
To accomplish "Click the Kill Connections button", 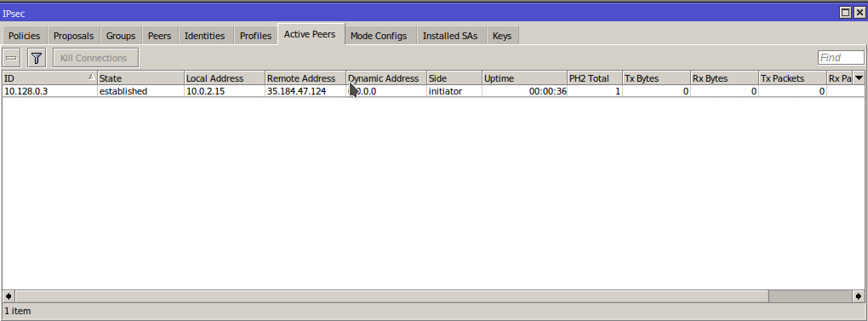I will coord(95,58).
